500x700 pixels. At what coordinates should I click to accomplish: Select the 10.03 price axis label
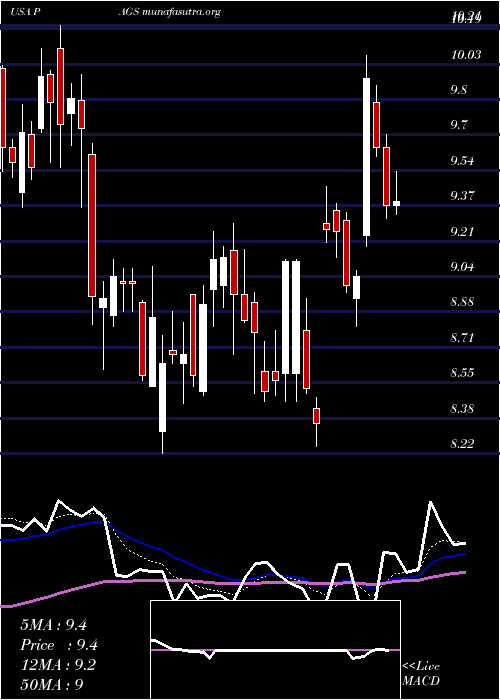466,55
